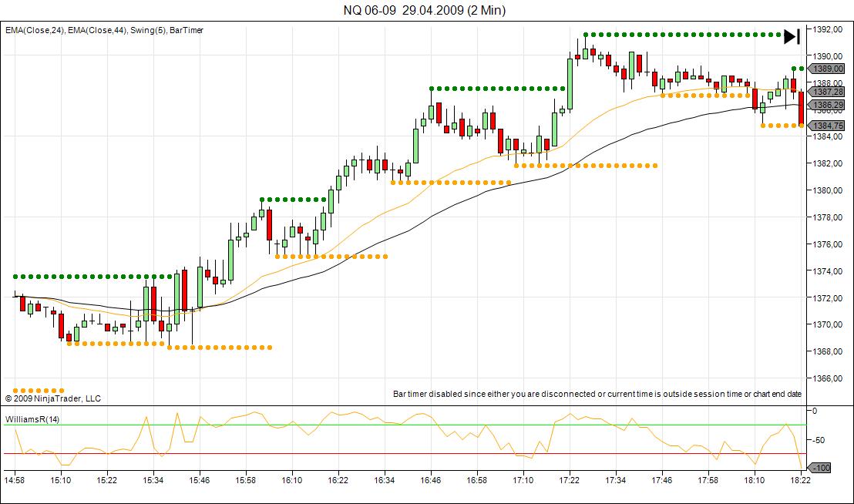Click the 1366,00 price axis label
Image resolution: width=854 pixels, height=504 pixels.
coord(828,378)
